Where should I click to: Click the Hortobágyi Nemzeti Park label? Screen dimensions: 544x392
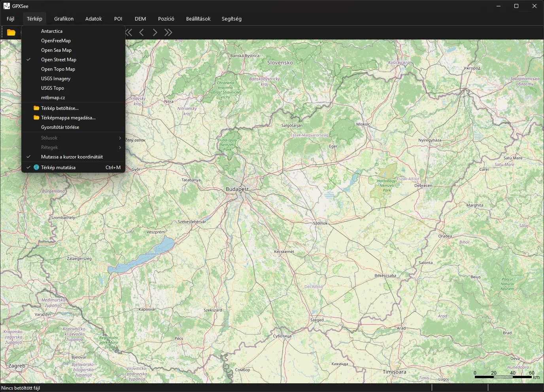[387, 185]
